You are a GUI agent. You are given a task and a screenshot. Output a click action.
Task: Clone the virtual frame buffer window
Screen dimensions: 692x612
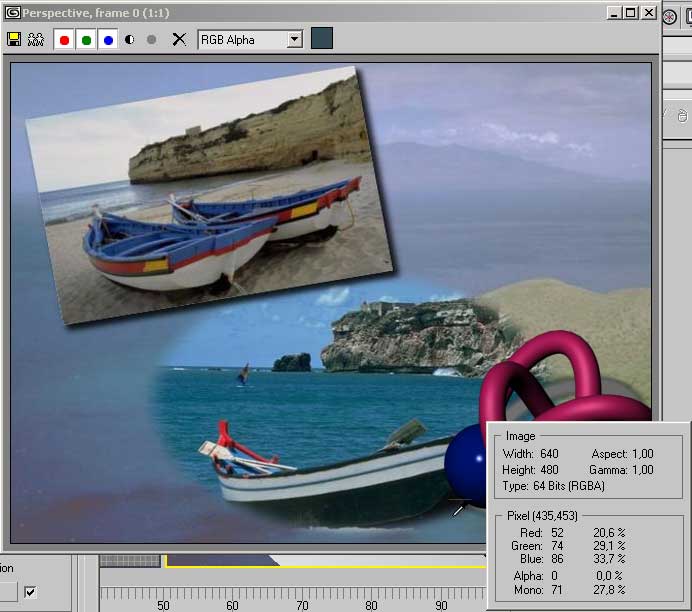point(36,40)
